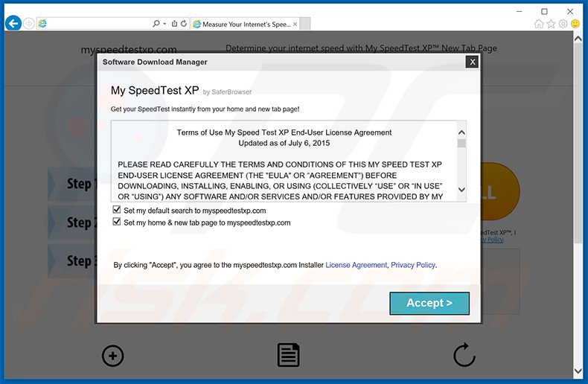Click the Step 3 banner behind dialog
Screen dimensions: 588x384
pyautogui.click(x=73, y=261)
